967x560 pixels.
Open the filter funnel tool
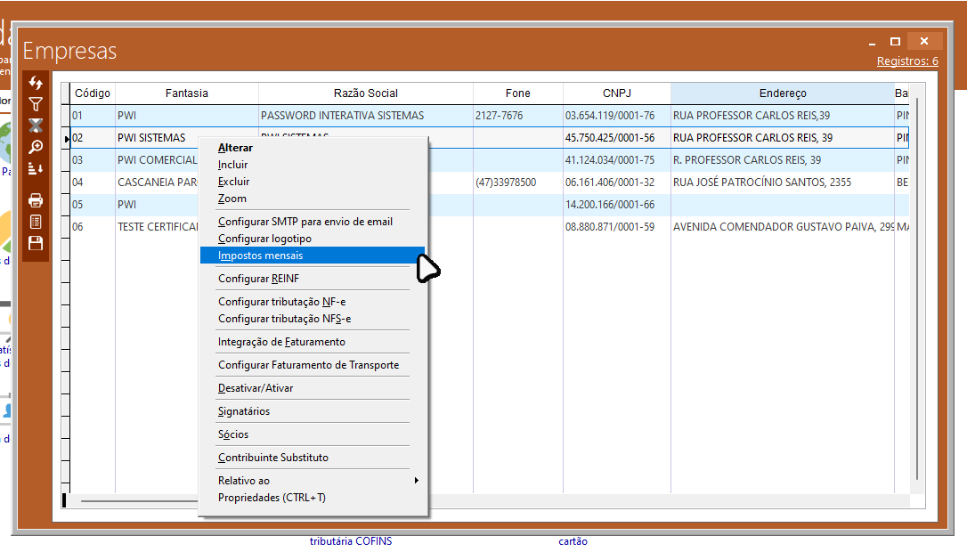36,104
